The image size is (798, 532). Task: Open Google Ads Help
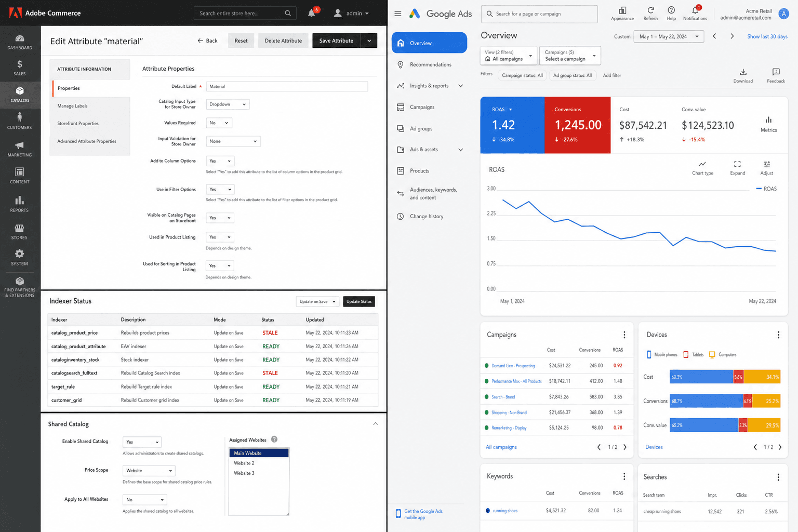[671, 14]
